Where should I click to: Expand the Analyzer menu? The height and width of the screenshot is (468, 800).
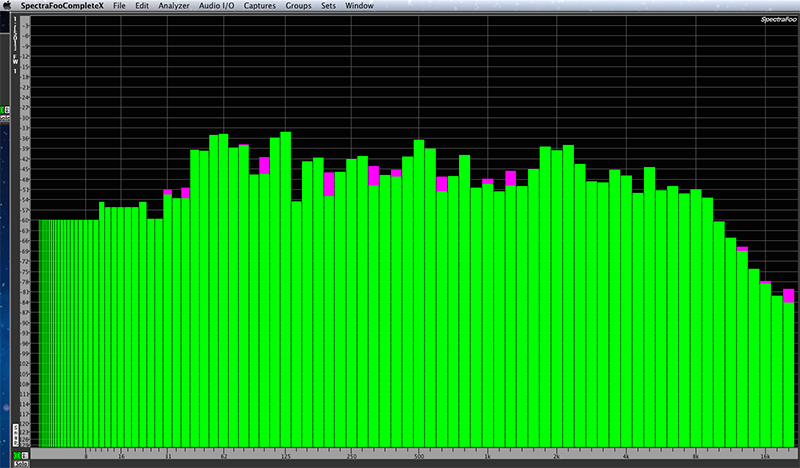point(174,6)
